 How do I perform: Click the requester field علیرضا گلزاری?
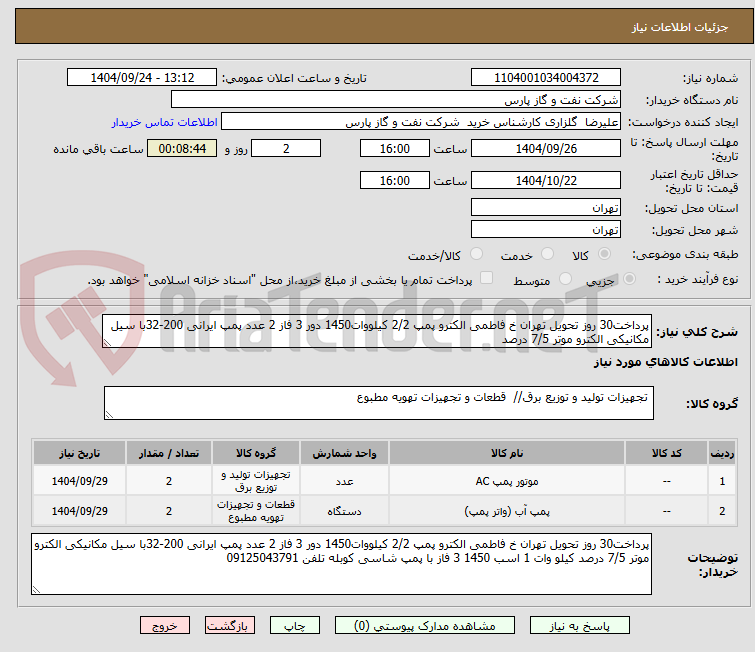tap(421, 122)
